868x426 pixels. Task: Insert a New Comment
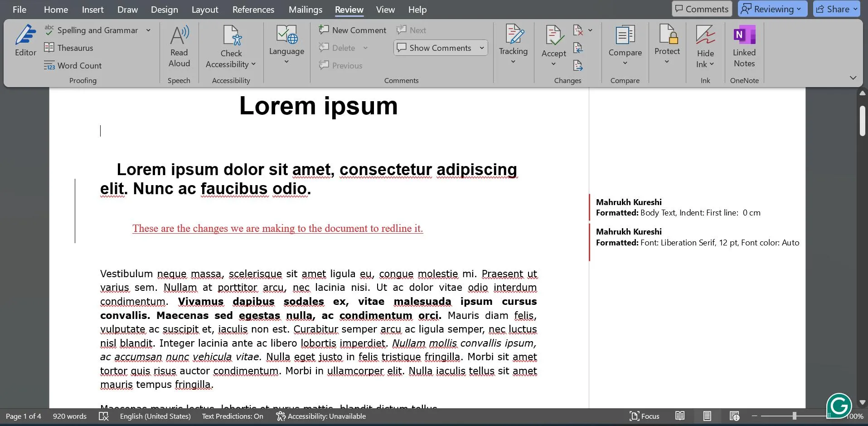pyautogui.click(x=353, y=30)
